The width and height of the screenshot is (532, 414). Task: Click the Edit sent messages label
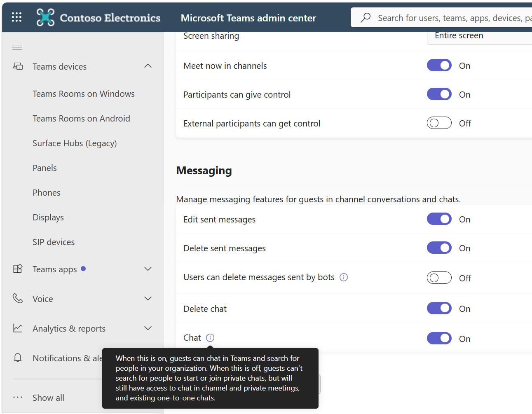pyautogui.click(x=219, y=220)
